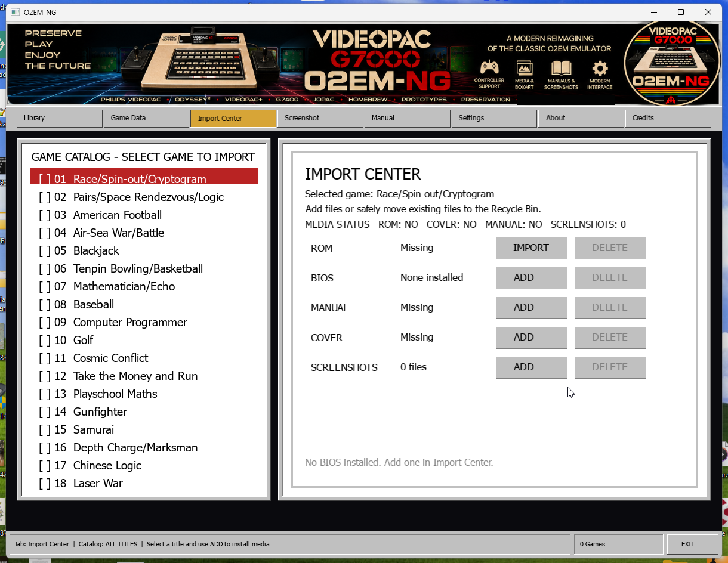The width and height of the screenshot is (728, 563).
Task: Click the 'Catalog: ALL TITLES' status text
Action: (108, 544)
